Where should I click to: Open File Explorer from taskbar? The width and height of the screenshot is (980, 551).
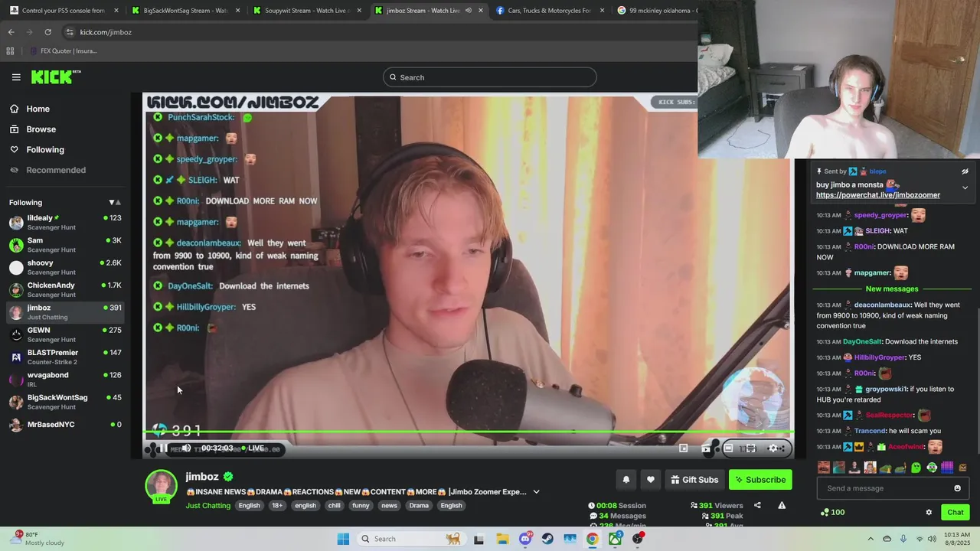[x=502, y=539]
